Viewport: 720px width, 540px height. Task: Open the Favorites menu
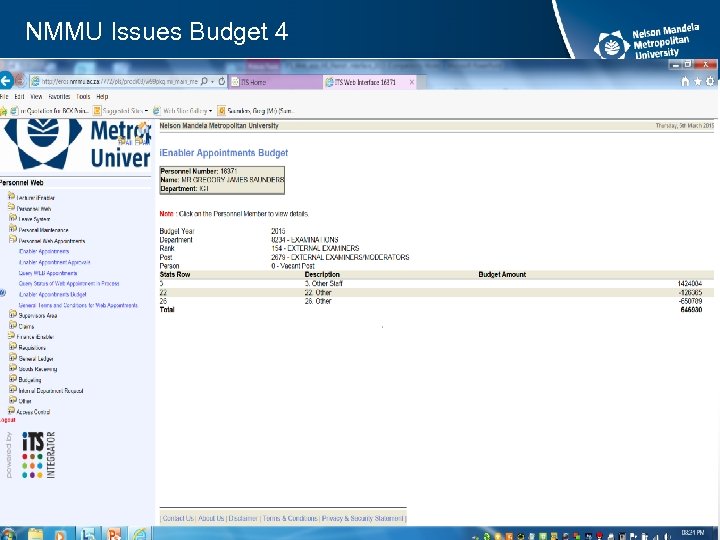pos(59,96)
